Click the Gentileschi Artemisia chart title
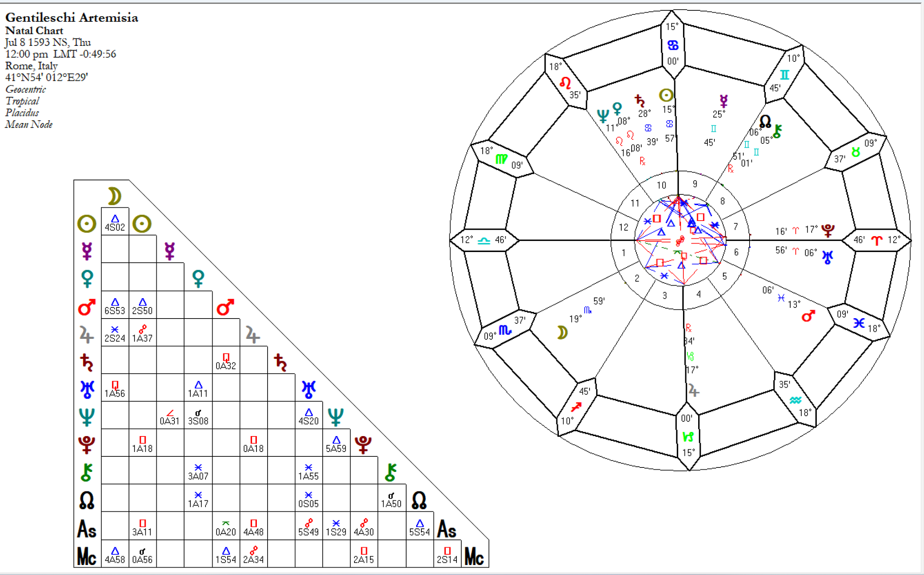Image resolution: width=924 pixels, height=575 pixels. (71, 17)
